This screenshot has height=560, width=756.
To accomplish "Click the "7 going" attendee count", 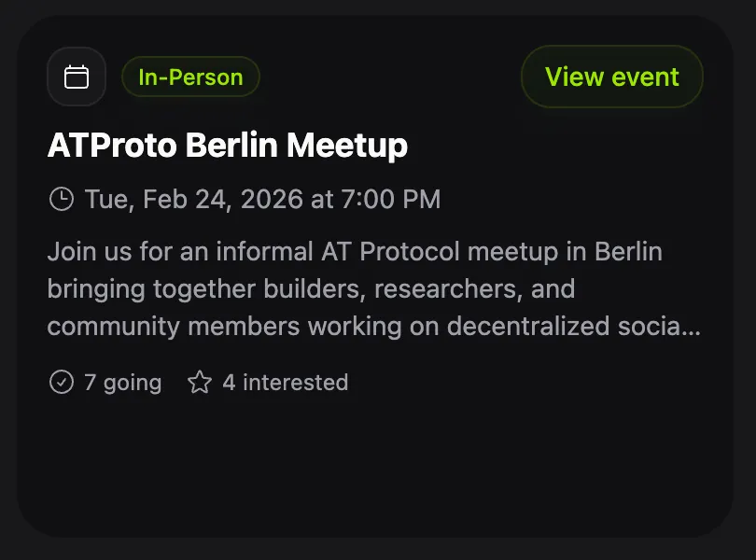I will [x=122, y=383].
